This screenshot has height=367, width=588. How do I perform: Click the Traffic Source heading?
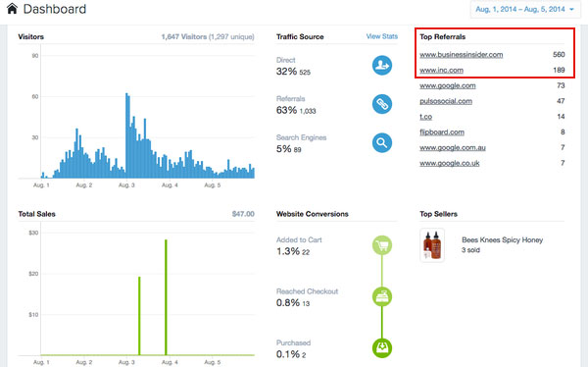click(300, 37)
